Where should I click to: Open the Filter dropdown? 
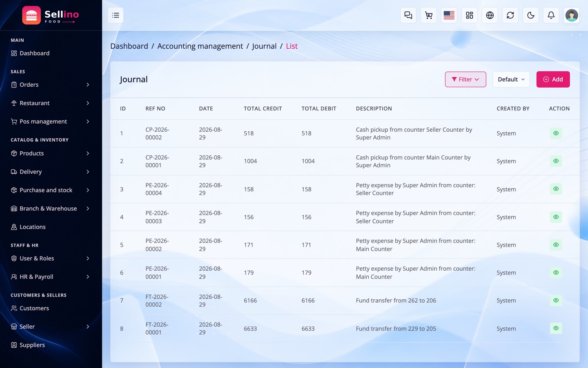(x=465, y=79)
